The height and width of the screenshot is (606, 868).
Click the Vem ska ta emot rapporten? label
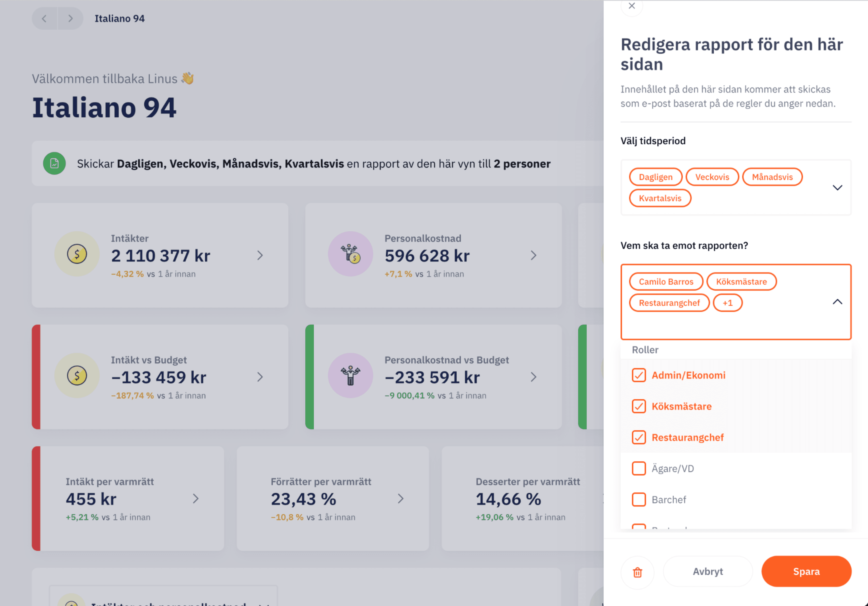(684, 246)
